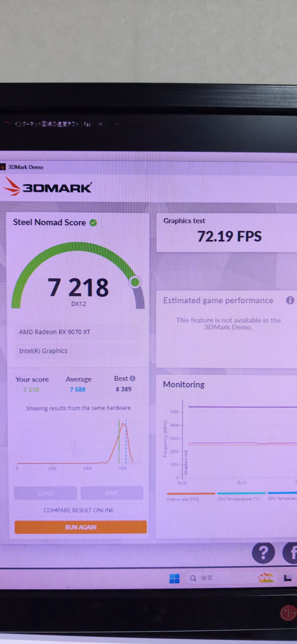Click the Your score value 7 218
297x644 pixels.
coord(31,390)
